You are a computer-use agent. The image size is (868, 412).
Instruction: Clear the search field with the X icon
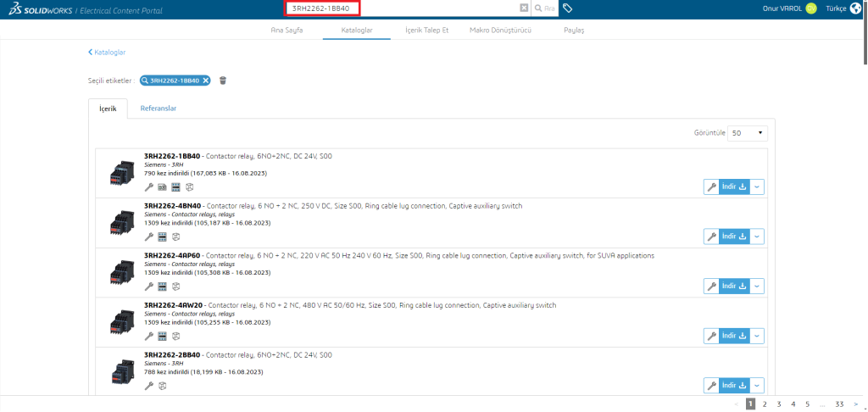point(524,8)
